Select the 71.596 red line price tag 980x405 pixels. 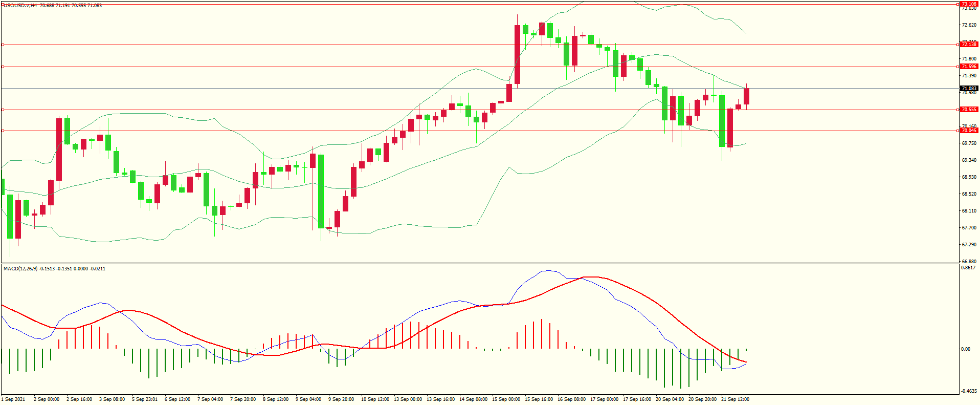pyautogui.click(x=969, y=67)
